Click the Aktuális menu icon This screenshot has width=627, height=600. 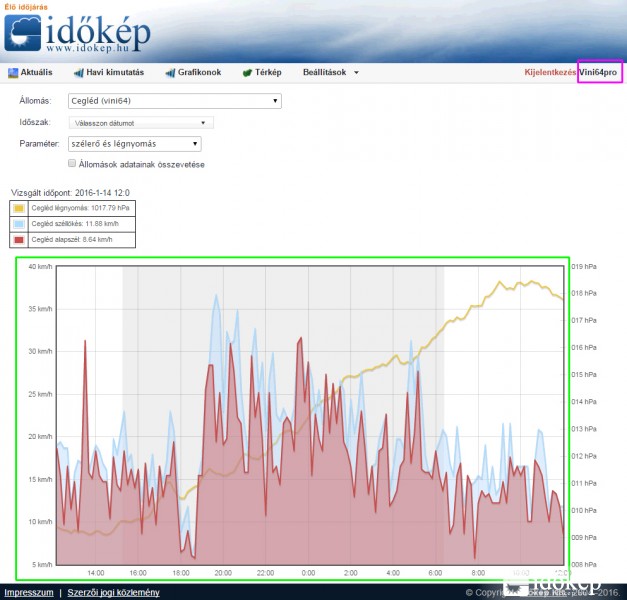pyautogui.click(x=13, y=73)
